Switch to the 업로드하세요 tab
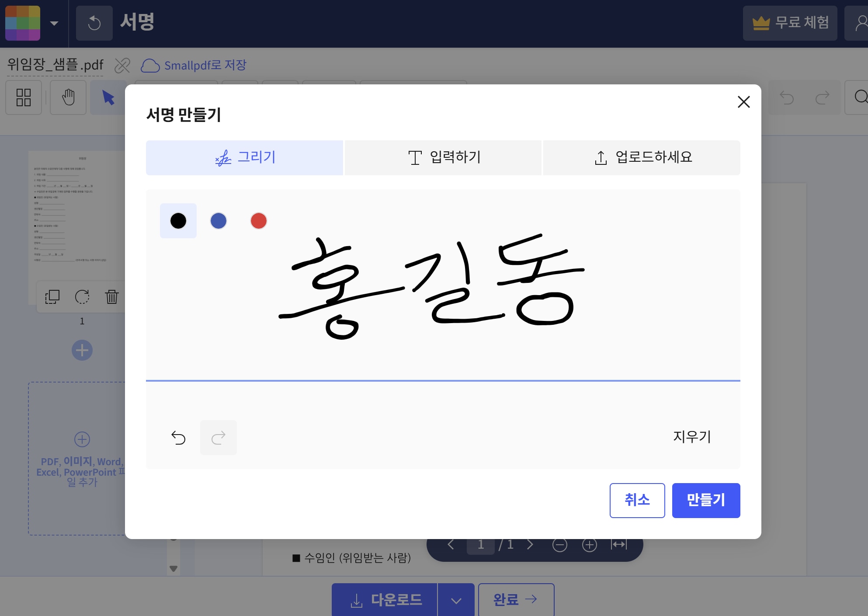This screenshot has width=868, height=616. [642, 157]
